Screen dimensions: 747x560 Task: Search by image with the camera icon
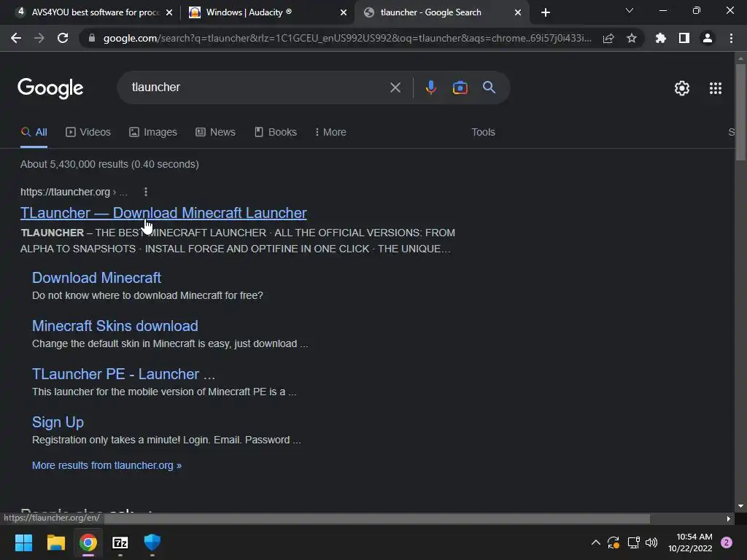(x=460, y=87)
